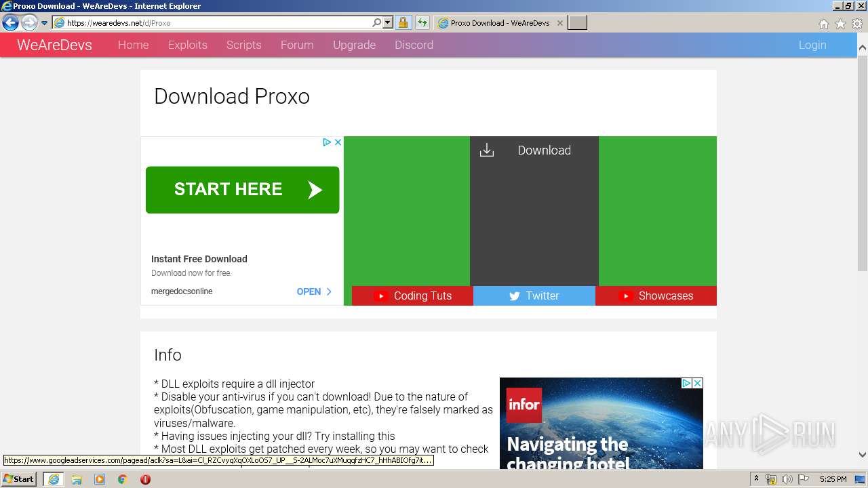Click the Twitter button

click(x=534, y=296)
